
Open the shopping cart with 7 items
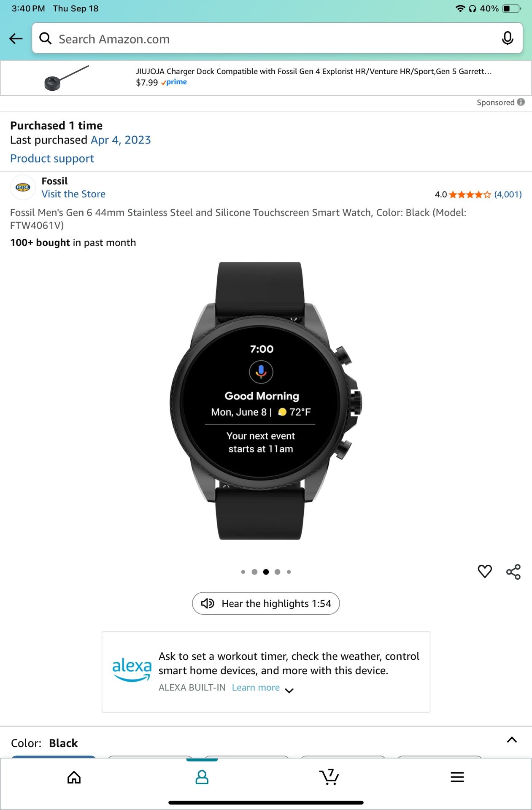tap(329, 777)
